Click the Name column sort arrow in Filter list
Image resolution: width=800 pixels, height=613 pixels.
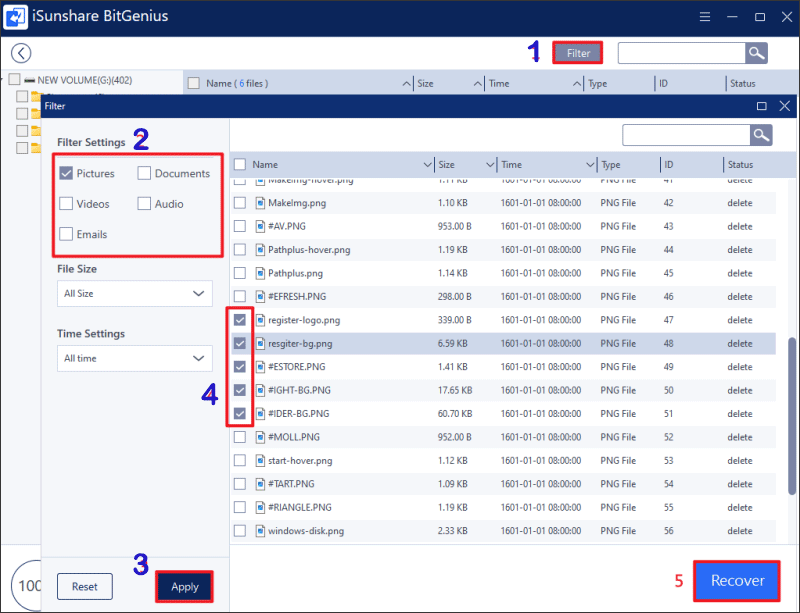pyautogui.click(x=427, y=165)
